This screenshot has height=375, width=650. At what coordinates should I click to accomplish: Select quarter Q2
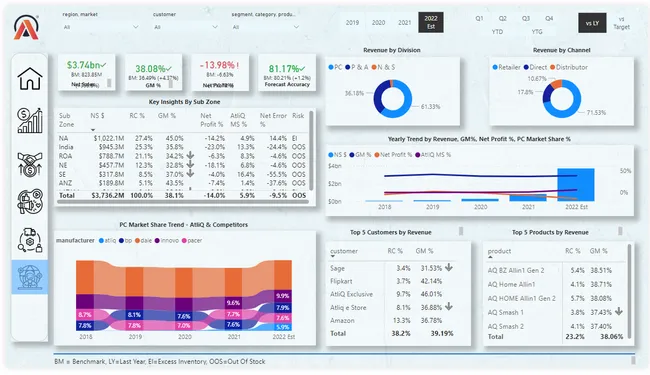502,19
